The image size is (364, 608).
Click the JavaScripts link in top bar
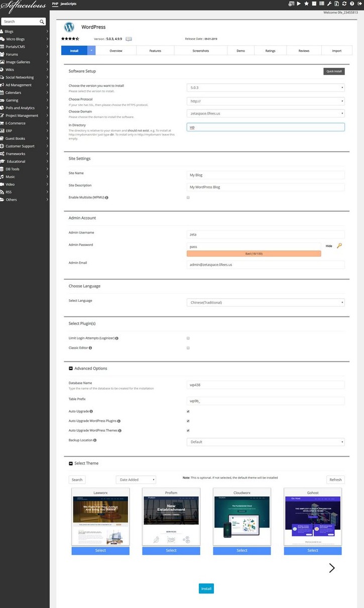68,4
